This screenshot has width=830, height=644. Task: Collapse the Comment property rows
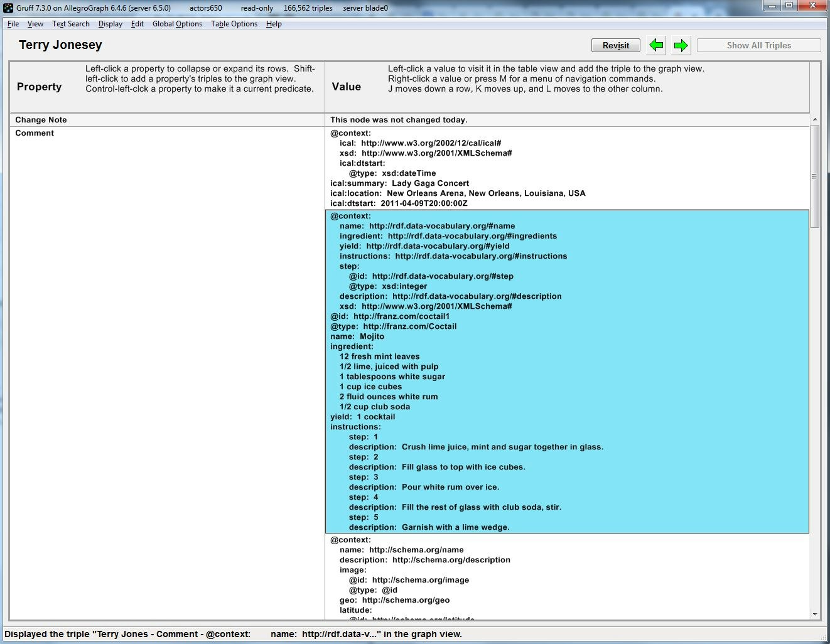pyautogui.click(x=35, y=132)
